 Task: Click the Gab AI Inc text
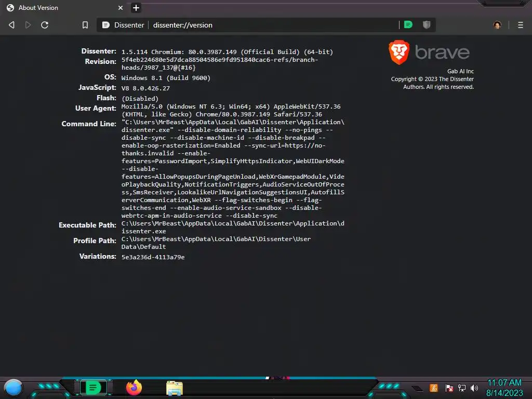point(460,71)
